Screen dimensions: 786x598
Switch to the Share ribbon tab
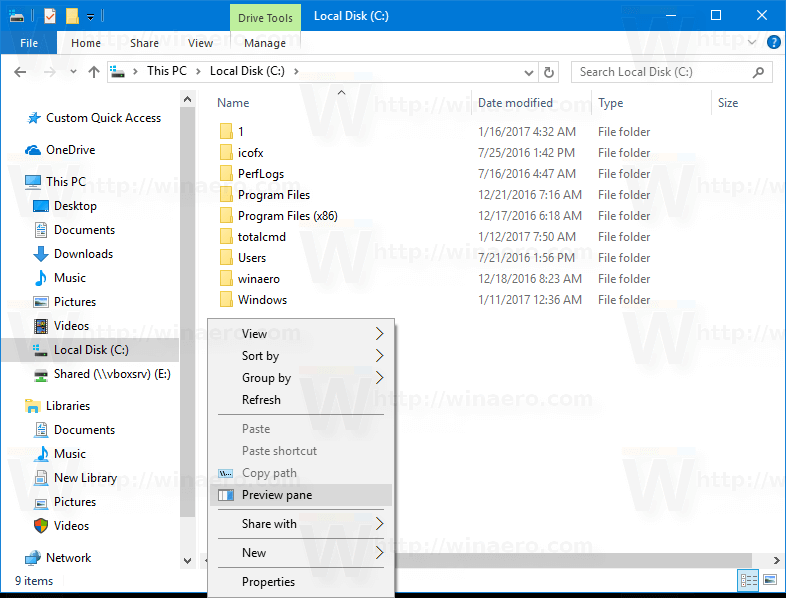click(144, 43)
